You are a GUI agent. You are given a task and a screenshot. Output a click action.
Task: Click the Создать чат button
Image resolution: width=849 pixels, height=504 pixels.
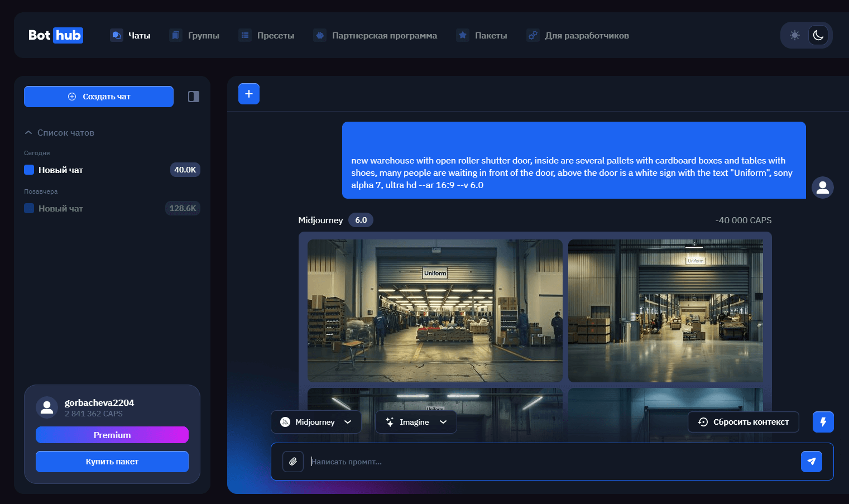(x=99, y=97)
